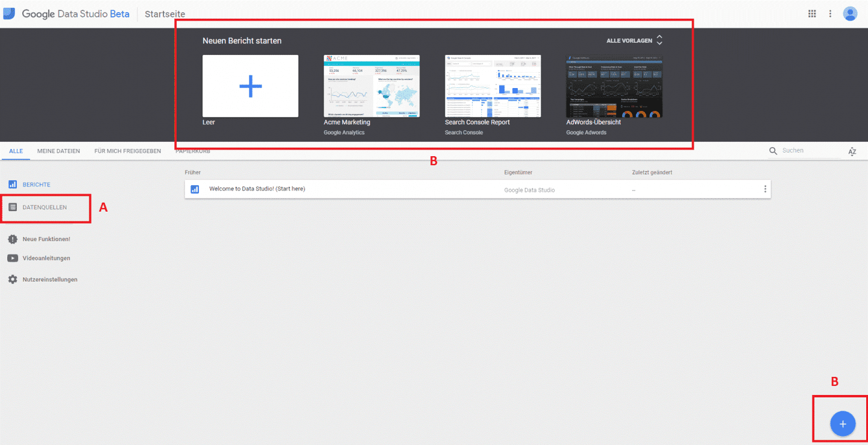This screenshot has width=868, height=445.
Task: Open the Google apps grid menu
Action: [x=813, y=14]
